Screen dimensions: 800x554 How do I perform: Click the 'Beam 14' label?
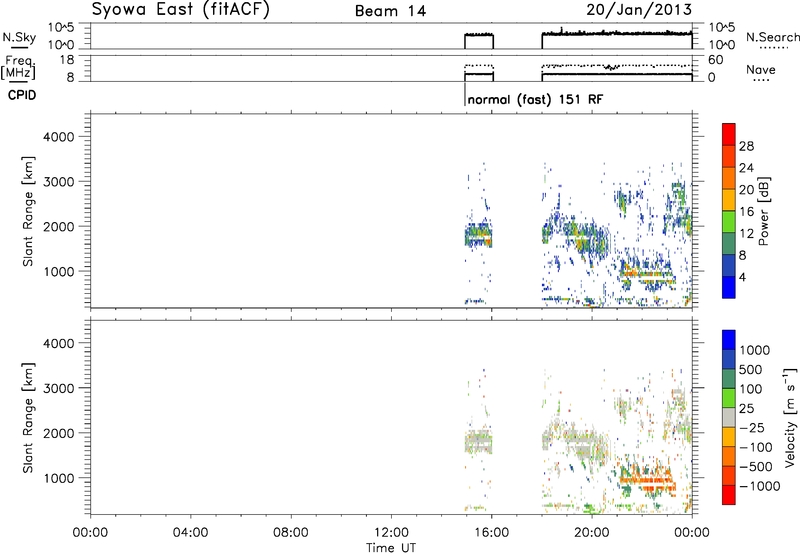[x=390, y=11]
